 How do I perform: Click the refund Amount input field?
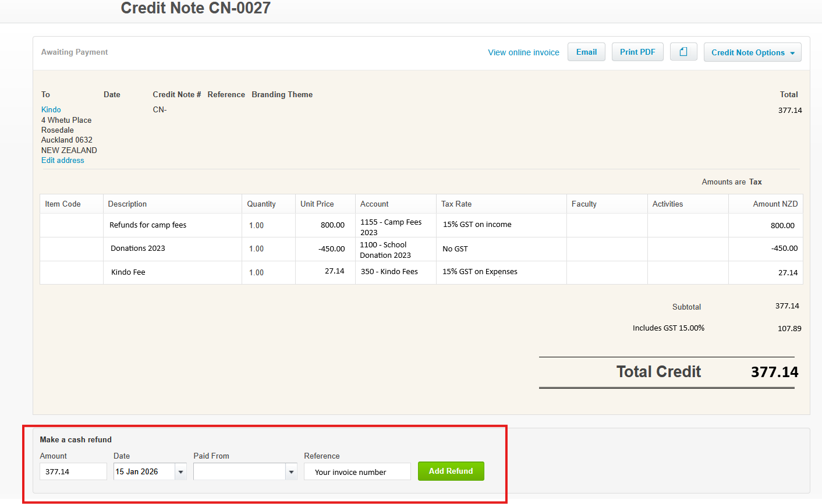(x=73, y=471)
